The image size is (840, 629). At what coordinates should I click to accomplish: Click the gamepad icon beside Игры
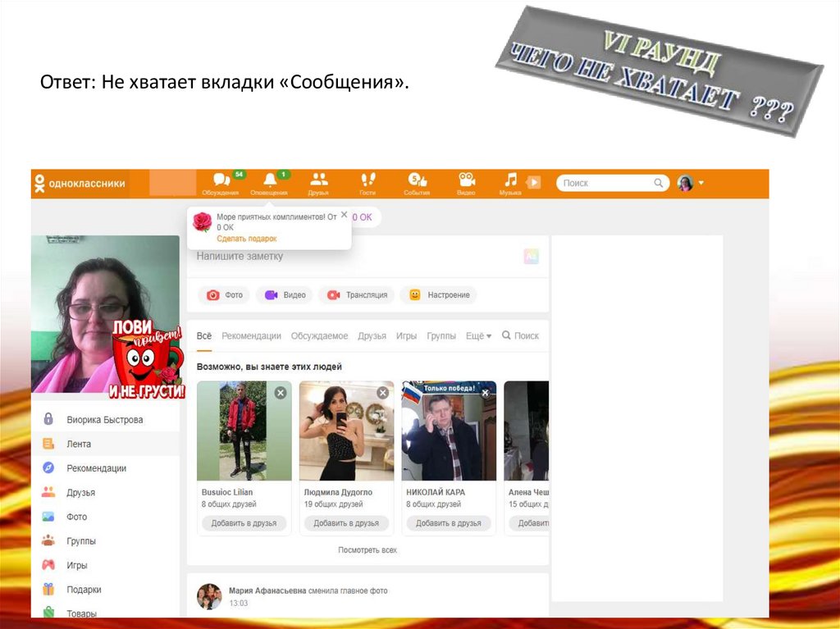pos(48,565)
